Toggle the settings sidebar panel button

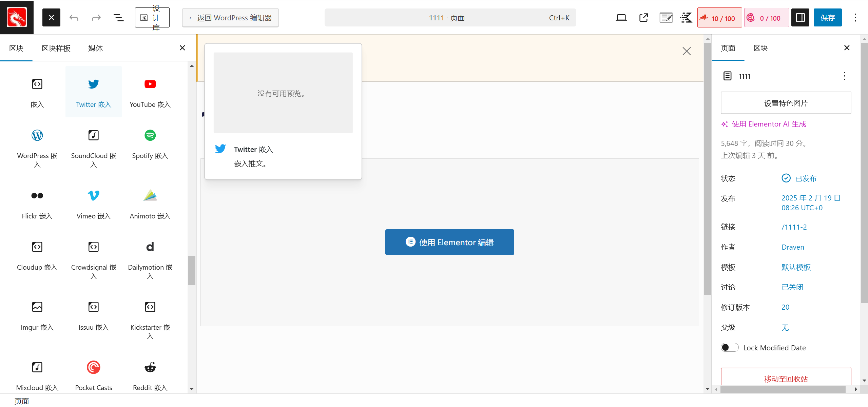[x=800, y=18]
